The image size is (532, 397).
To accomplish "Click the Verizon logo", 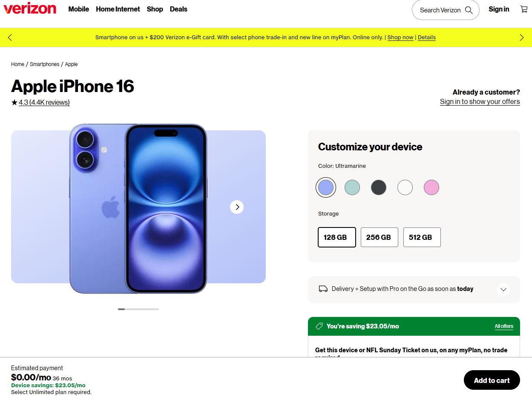I will tap(30, 9).
